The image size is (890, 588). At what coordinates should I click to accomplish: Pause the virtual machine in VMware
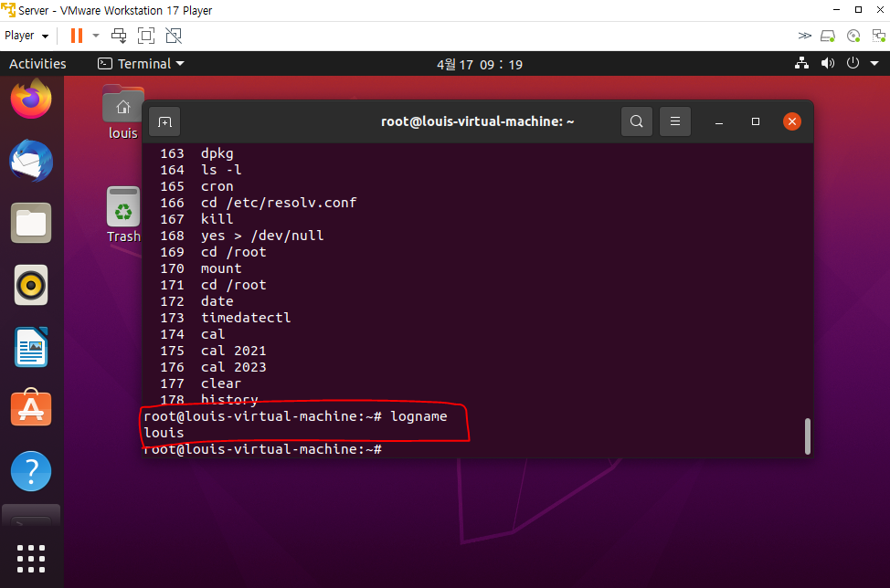point(77,36)
